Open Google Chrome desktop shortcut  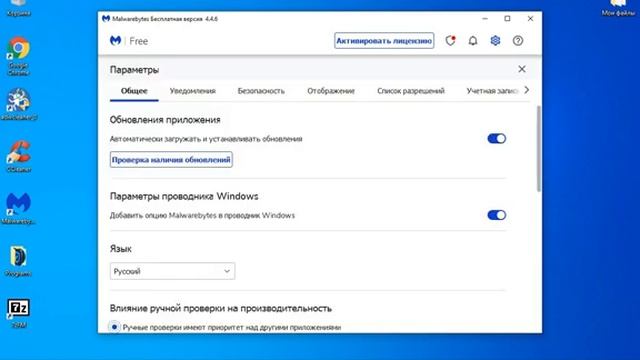[x=18, y=56]
